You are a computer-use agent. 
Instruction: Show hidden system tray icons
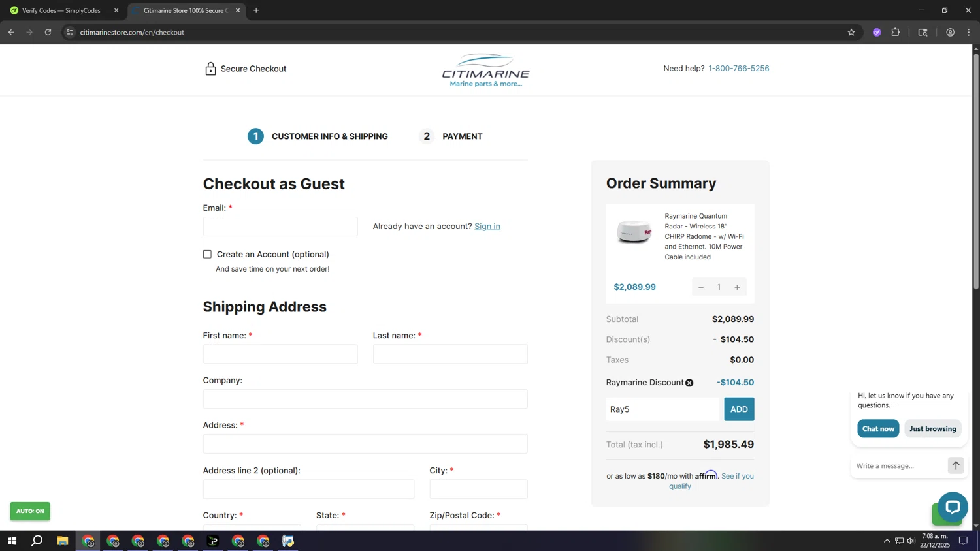click(887, 541)
